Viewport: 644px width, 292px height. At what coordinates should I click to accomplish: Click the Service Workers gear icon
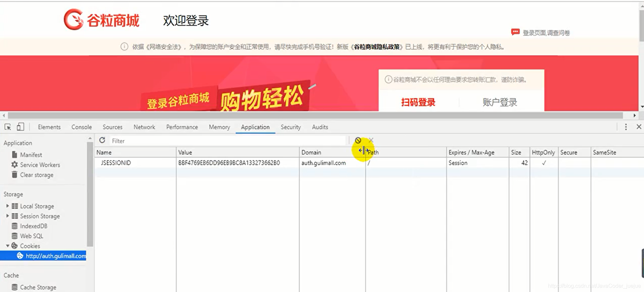tap(14, 165)
